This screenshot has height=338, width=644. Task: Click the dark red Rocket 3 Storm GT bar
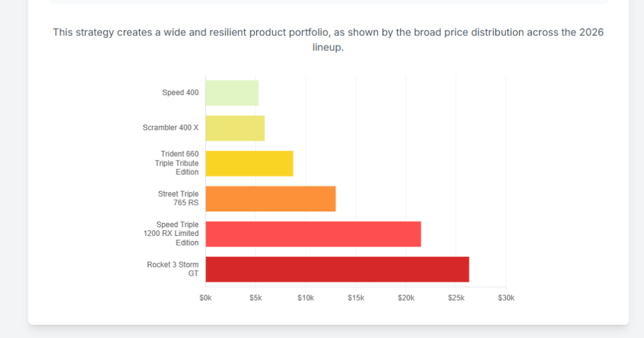[x=337, y=269]
